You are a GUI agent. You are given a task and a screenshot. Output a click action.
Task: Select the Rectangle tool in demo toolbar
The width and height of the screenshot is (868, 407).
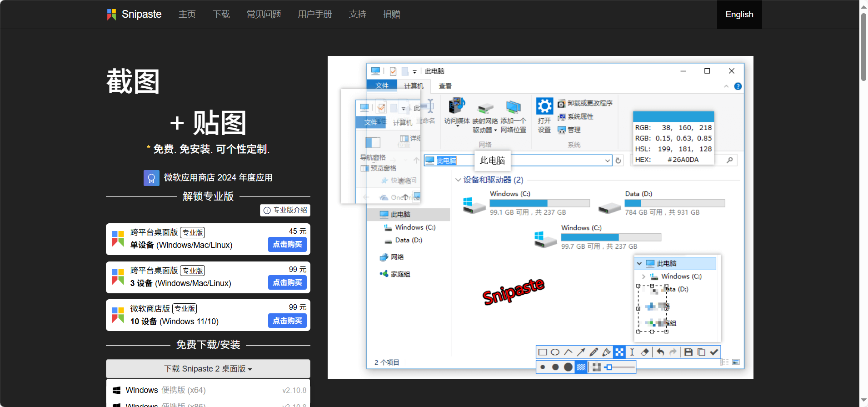(x=543, y=352)
